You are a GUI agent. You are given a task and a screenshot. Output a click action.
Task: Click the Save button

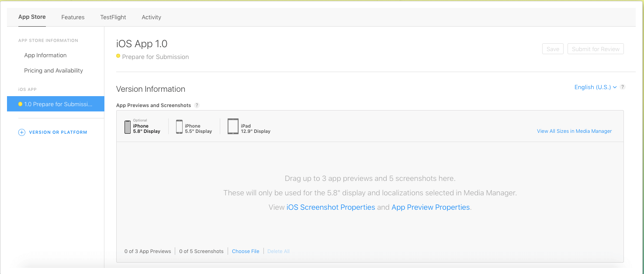tap(553, 49)
